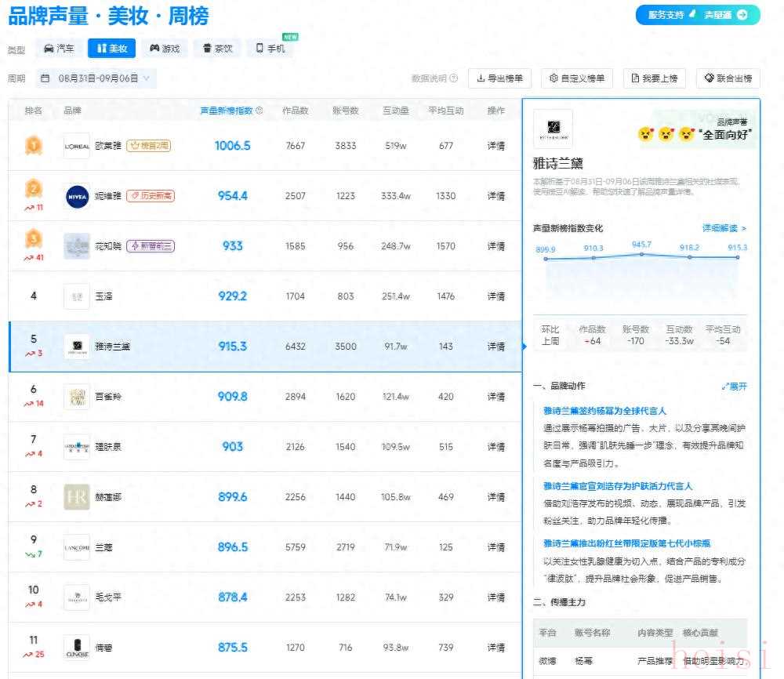Image resolution: width=784 pixels, height=679 pixels.
Task: Open 详情 for 百雀羚 row
Action: [x=495, y=397]
